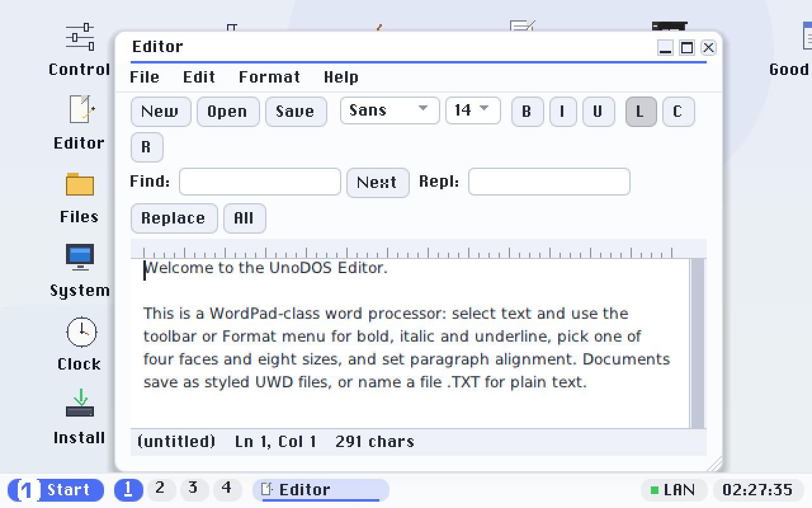Click the Open button in toolbar

228,112
